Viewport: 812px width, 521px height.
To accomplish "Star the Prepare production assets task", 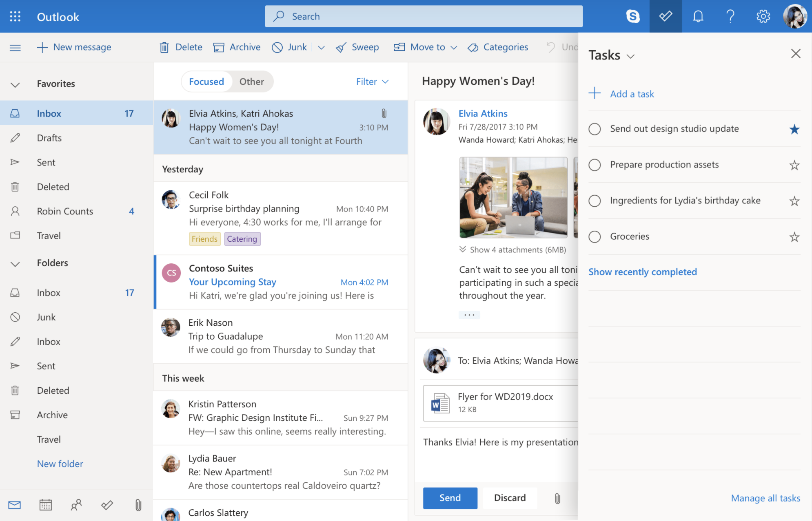I will click(794, 165).
